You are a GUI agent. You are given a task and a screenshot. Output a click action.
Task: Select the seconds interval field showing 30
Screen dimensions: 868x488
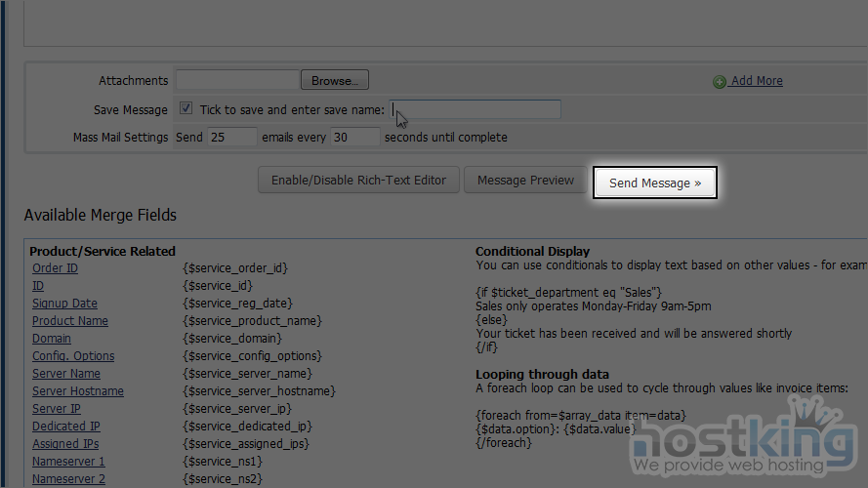click(354, 138)
